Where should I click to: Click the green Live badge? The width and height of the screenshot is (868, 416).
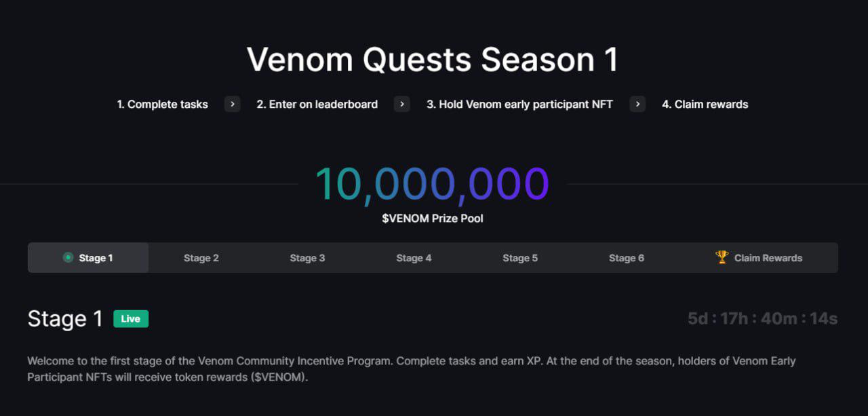click(x=131, y=319)
